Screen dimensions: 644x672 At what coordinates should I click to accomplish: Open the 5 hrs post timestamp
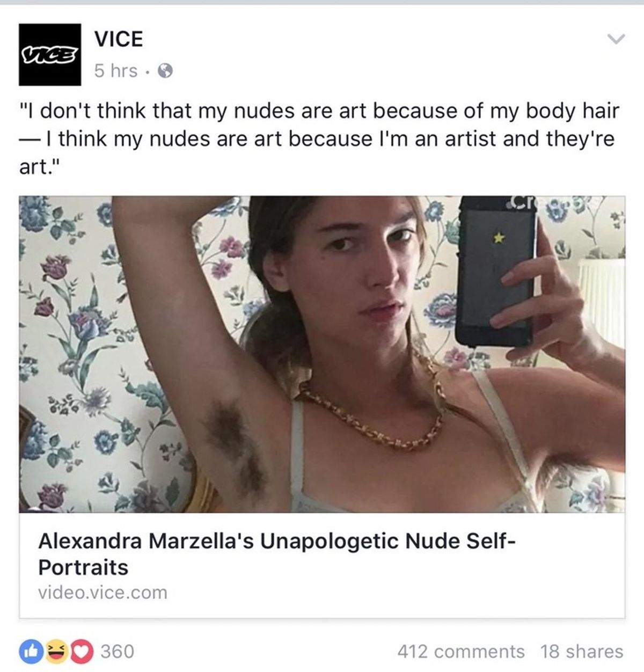coord(115,71)
